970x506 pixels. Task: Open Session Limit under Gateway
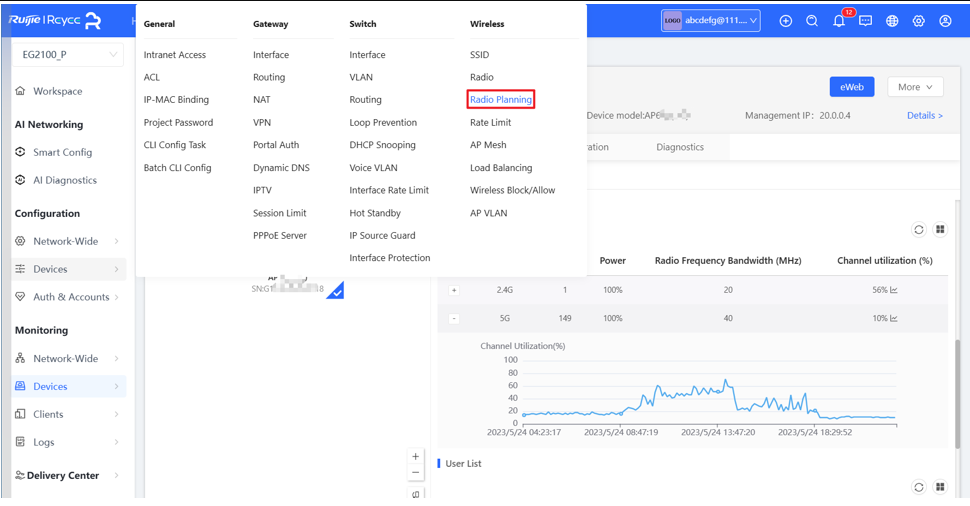[280, 213]
